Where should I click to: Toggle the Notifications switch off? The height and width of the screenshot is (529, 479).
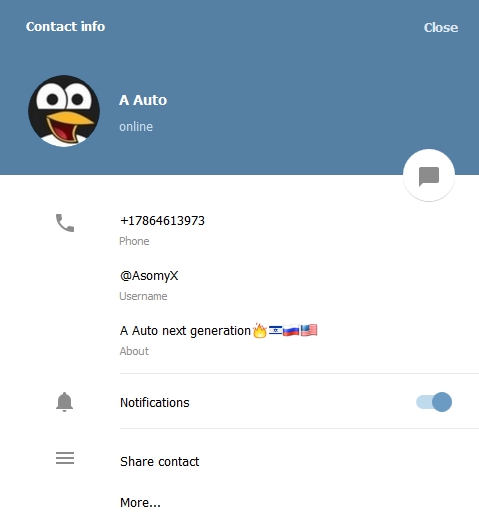[434, 402]
